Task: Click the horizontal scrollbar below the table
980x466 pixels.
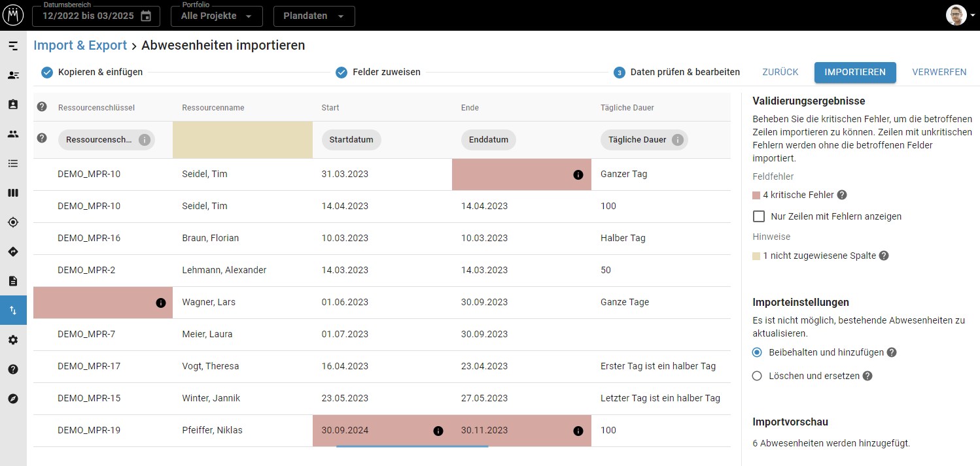Action: pyautogui.click(x=412, y=446)
